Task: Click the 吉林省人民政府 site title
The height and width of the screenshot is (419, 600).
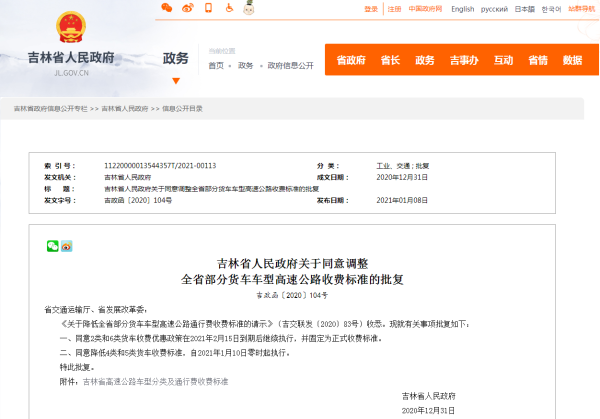Action: [x=71, y=57]
